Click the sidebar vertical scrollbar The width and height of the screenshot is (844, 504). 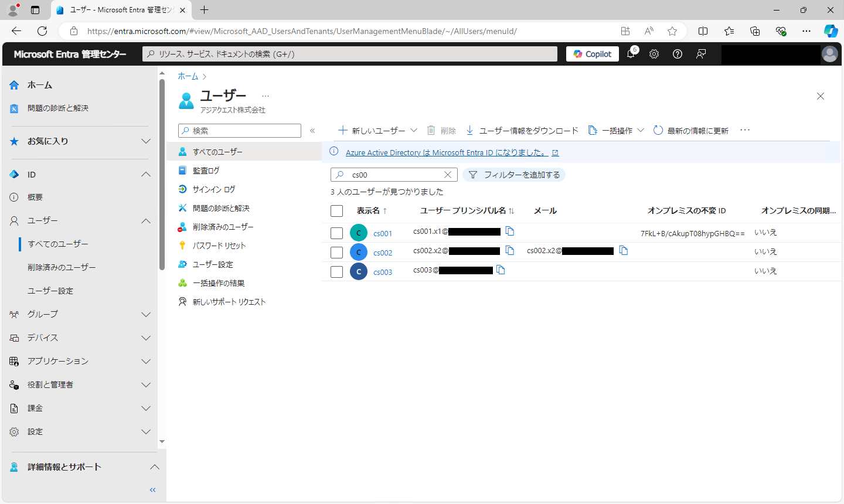click(162, 175)
